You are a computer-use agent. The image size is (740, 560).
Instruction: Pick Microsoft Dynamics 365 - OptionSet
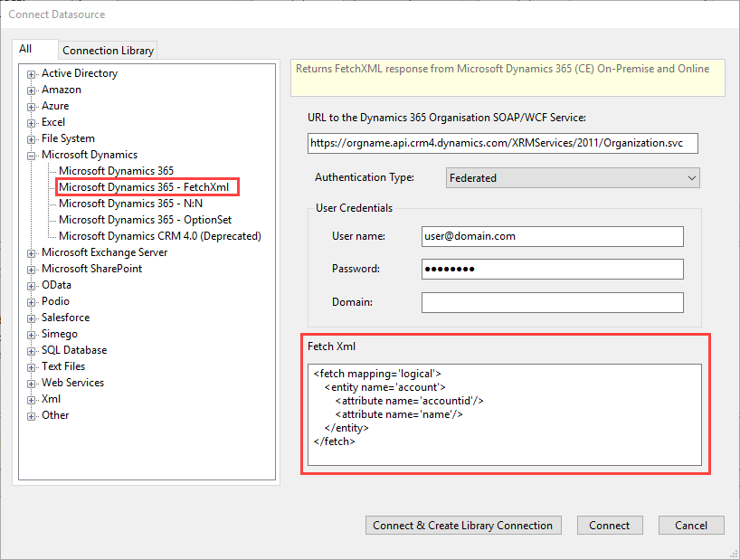[x=146, y=220]
